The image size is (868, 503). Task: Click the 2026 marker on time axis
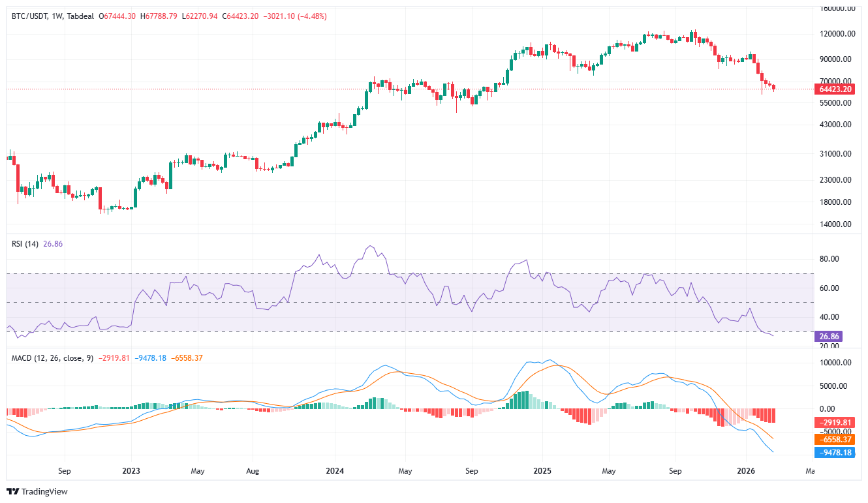click(747, 470)
